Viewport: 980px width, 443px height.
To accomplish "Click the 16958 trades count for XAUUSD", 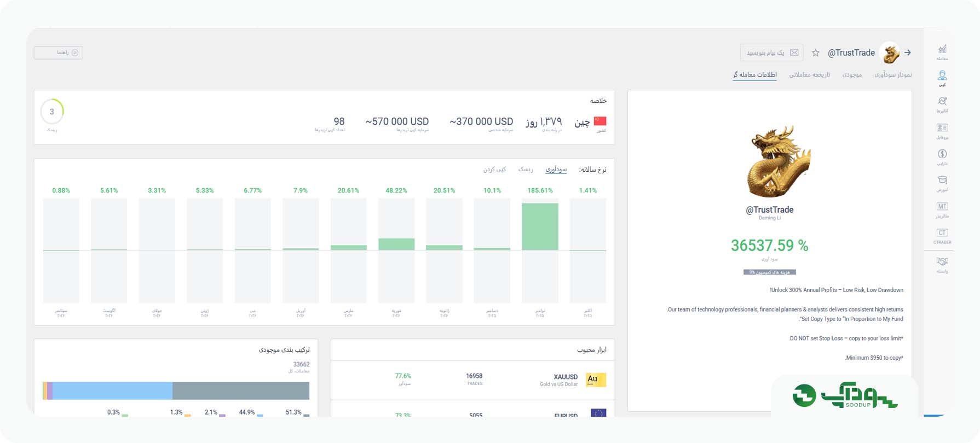I will coord(474,376).
